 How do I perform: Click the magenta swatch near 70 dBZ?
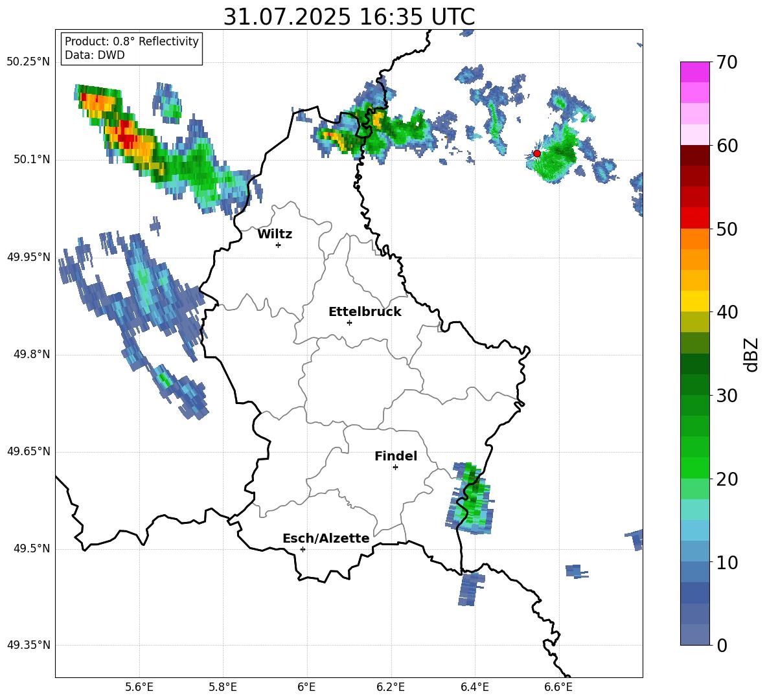pos(694,72)
